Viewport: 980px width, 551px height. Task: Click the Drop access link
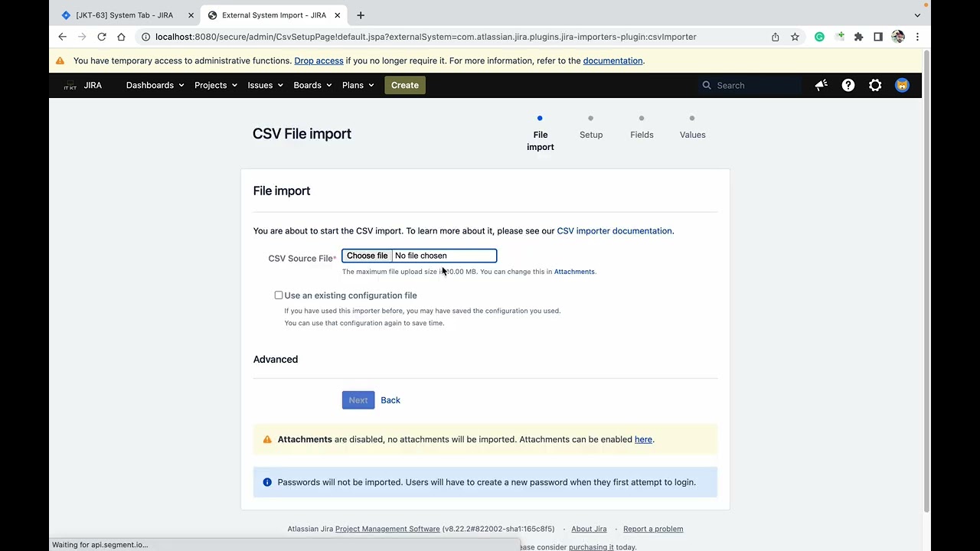318,60
